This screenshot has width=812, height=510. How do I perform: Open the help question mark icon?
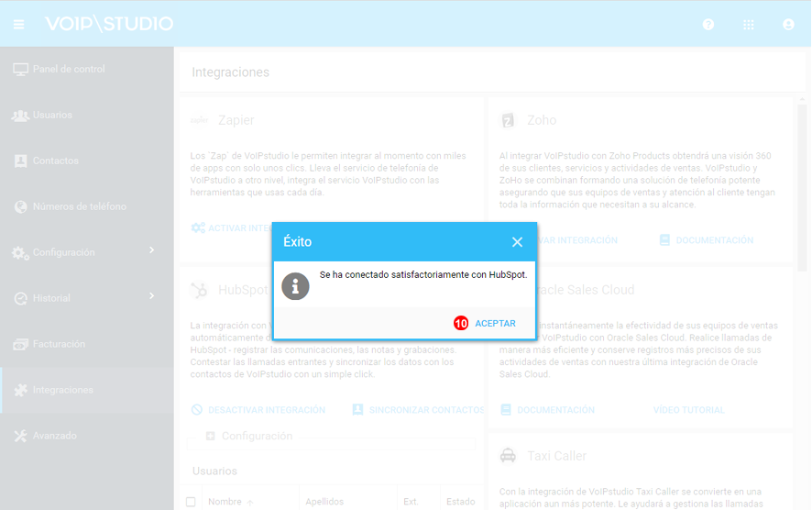pos(708,25)
